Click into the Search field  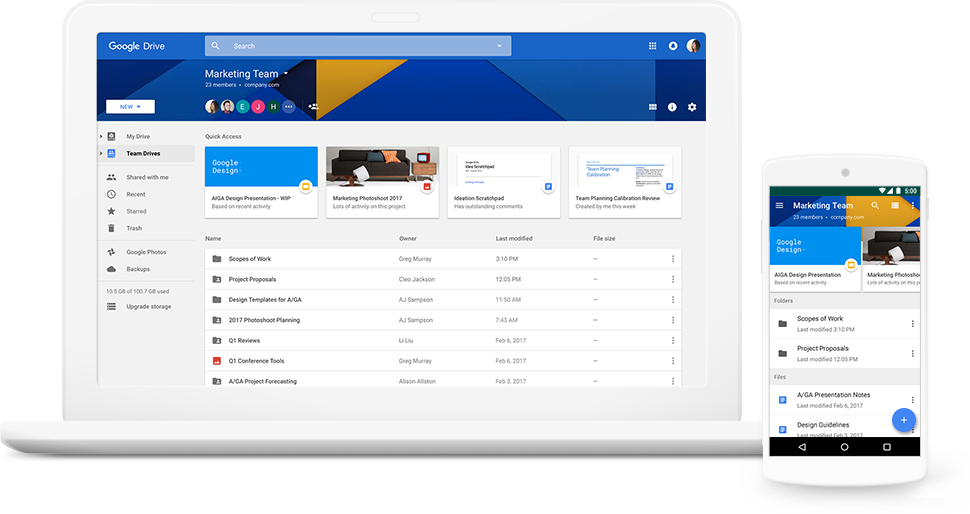click(358, 46)
